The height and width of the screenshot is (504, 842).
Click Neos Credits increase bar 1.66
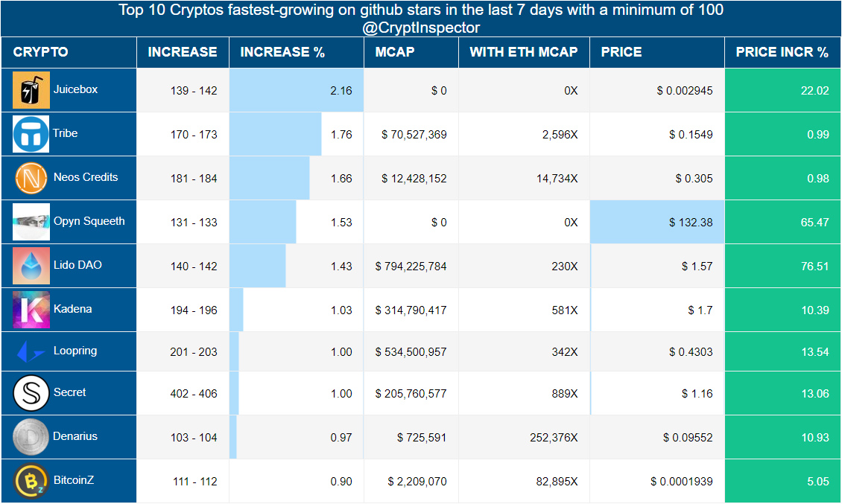point(270,178)
